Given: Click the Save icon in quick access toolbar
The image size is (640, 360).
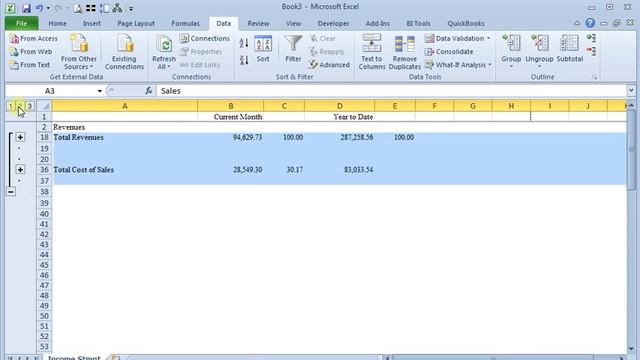Looking at the screenshot, I should (x=26, y=8).
